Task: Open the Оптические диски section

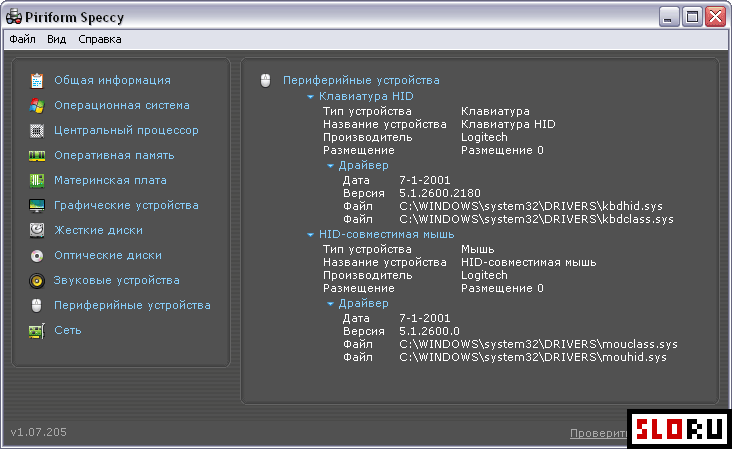Action: click(x=108, y=255)
